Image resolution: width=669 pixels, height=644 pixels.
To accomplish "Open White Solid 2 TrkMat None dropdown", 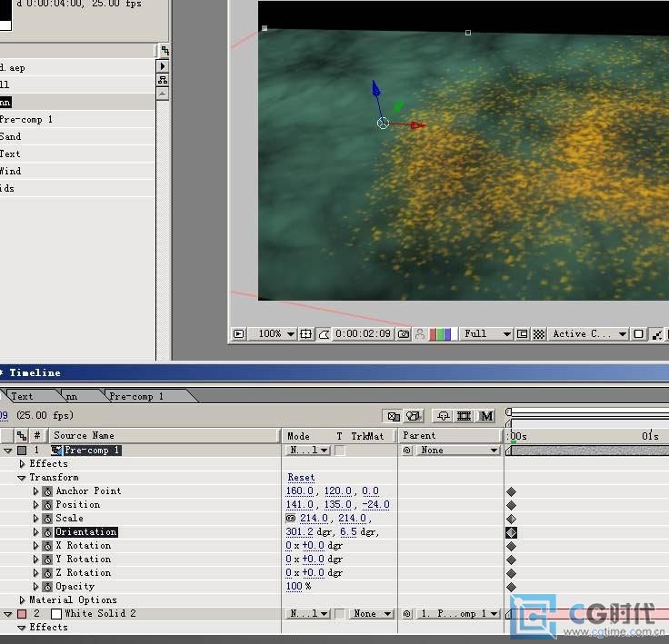I will 370,614.
